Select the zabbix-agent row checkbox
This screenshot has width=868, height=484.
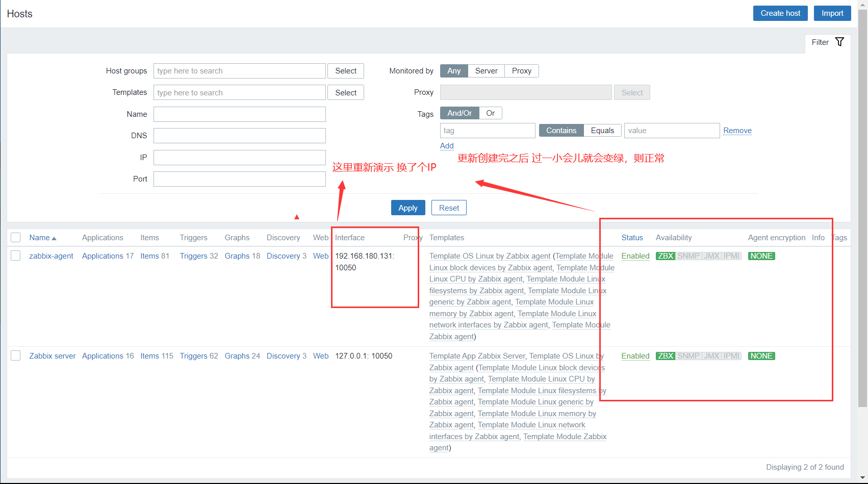tap(16, 256)
